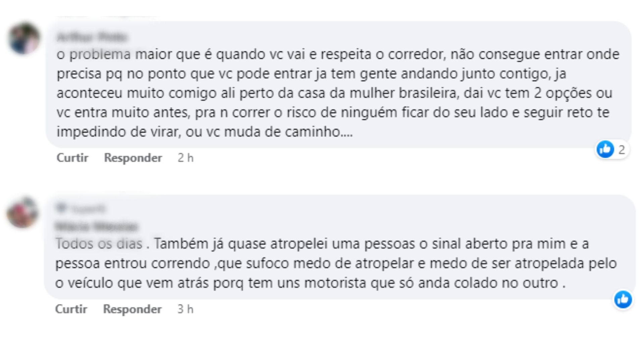
Task: Open the "2 h" timestamp link
Action: 185,158
